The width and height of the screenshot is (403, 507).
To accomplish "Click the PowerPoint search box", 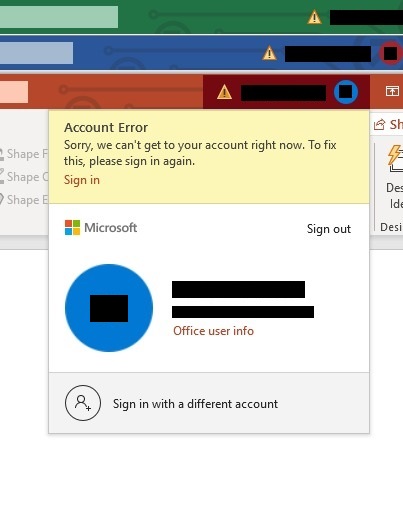I will (x=14, y=92).
